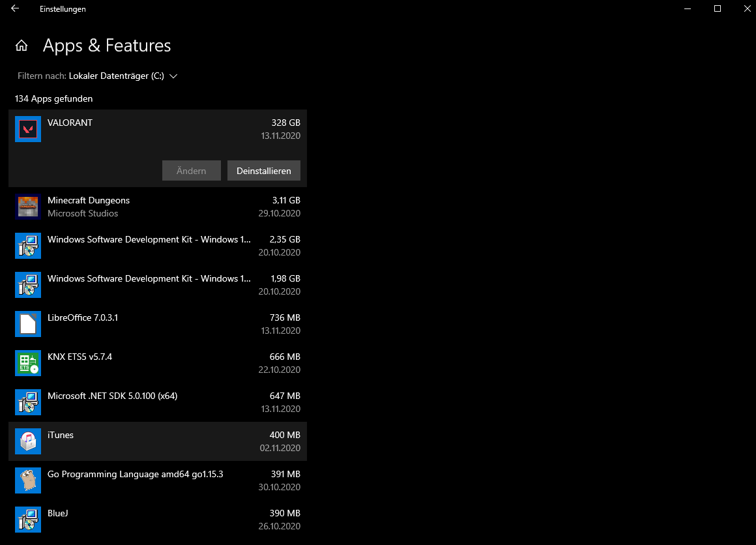The image size is (756, 545).
Task: Click the disabled Ändern button
Action: [x=192, y=171]
